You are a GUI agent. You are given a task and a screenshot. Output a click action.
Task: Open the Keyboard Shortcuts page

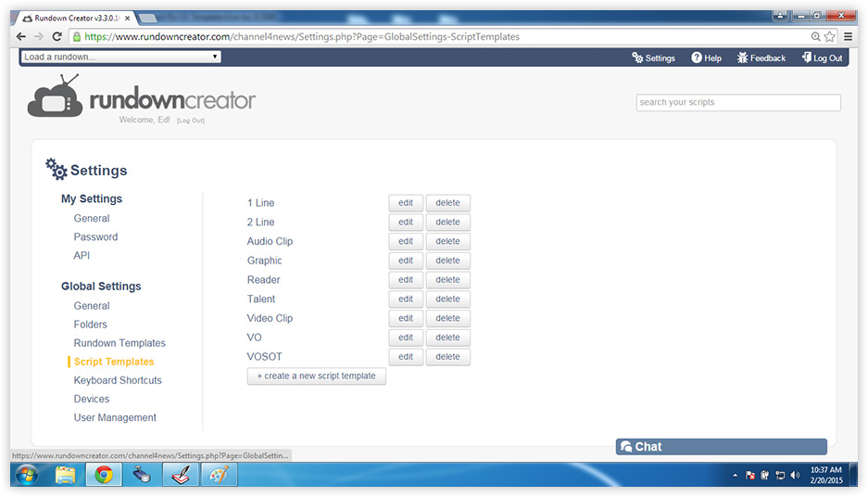click(x=118, y=380)
